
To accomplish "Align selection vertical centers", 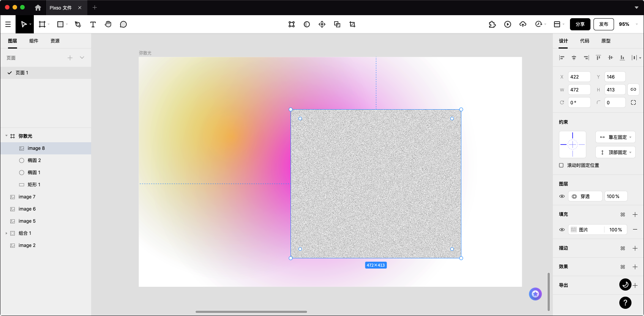I will pos(611,58).
